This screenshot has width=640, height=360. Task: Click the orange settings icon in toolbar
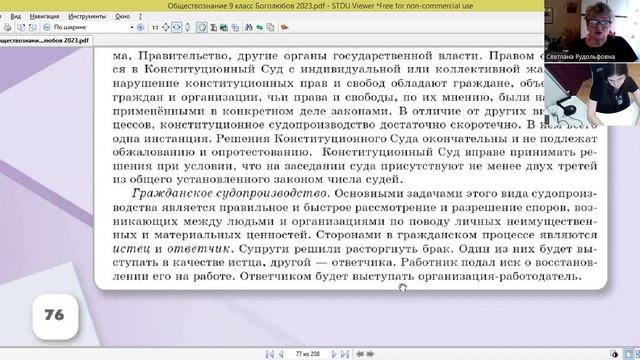coord(284,27)
